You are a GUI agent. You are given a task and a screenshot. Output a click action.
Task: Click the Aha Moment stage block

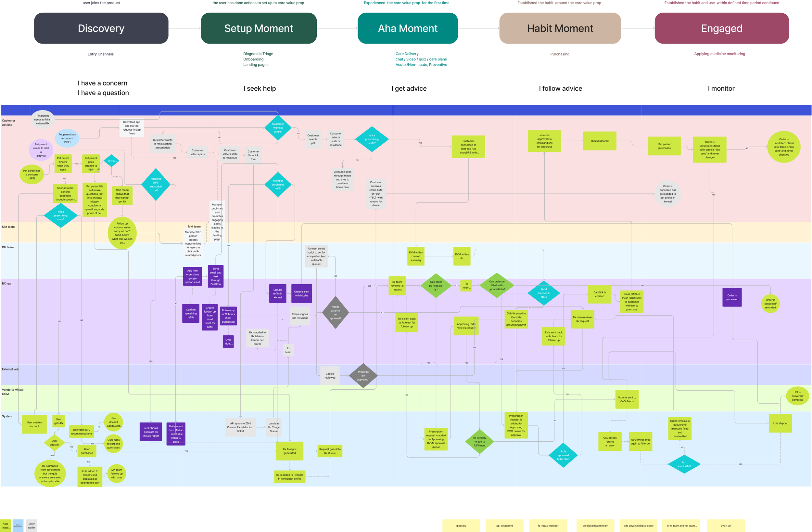pos(407,28)
